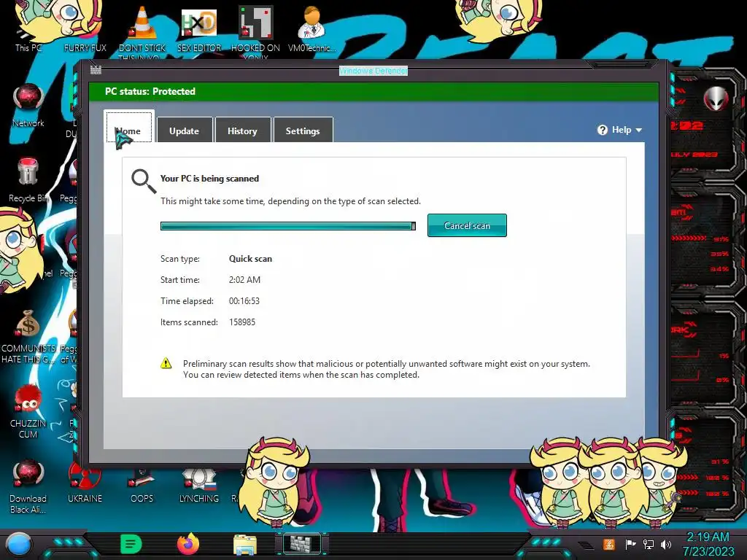Image resolution: width=747 pixels, height=560 pixels.
Task: Click the magnifying glass scan icon
Action: 144,181
